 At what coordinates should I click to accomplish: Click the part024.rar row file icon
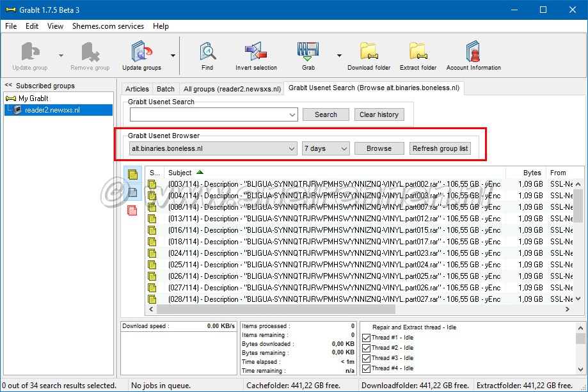(152, 265)
